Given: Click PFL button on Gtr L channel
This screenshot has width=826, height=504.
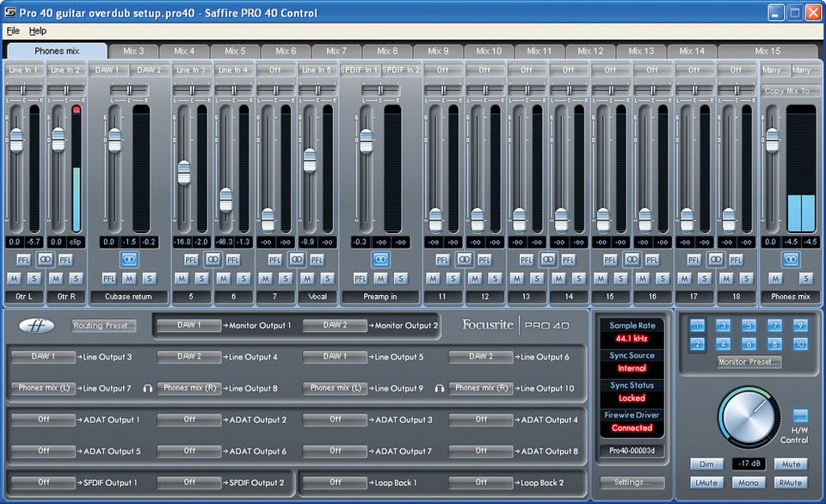Looking at the screenshot, I should pyautogui.click(x=23, y=260).
